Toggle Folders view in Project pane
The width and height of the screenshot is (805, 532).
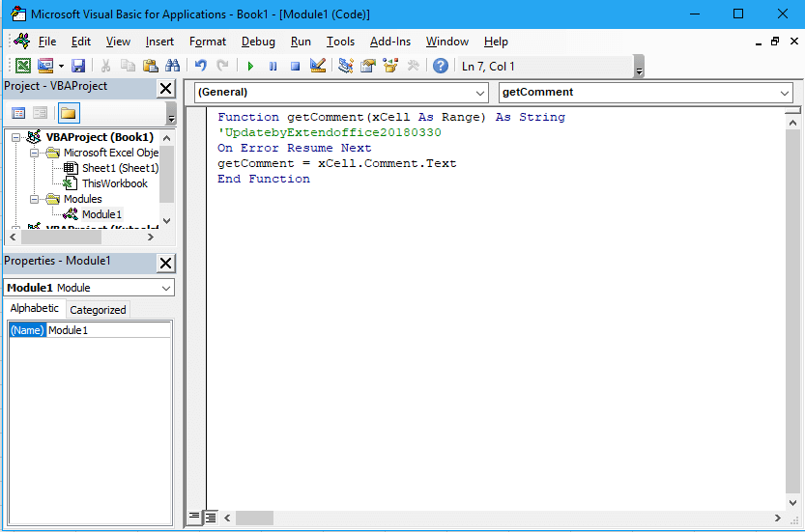[x=68, y=113]
